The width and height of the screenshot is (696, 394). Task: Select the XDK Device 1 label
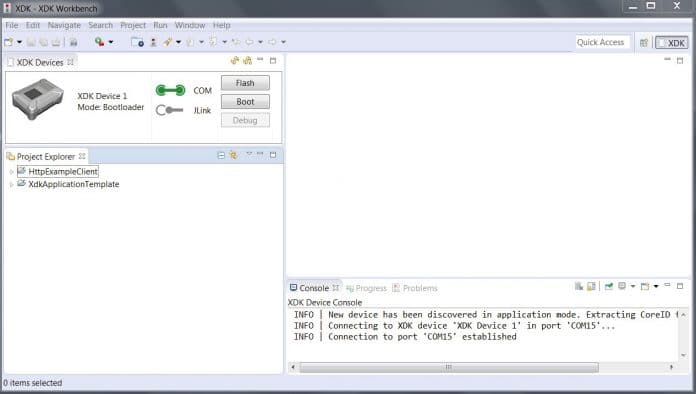pos(102,96)
